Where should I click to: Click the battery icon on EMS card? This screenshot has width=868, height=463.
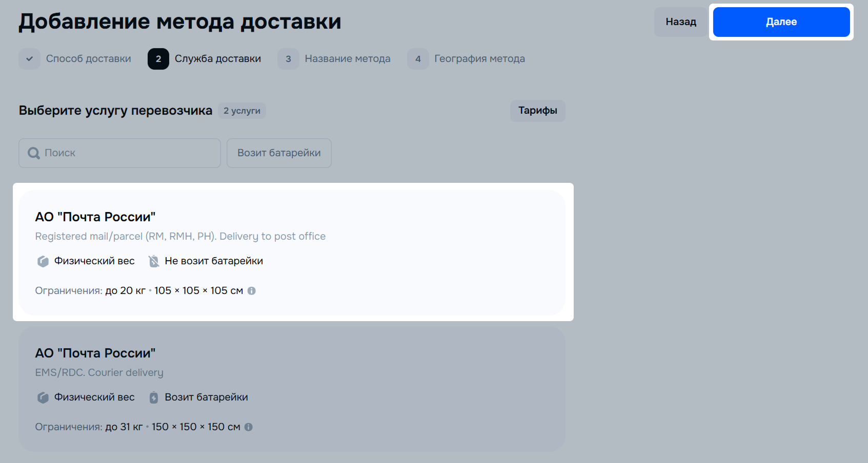[x=154, y=397]
